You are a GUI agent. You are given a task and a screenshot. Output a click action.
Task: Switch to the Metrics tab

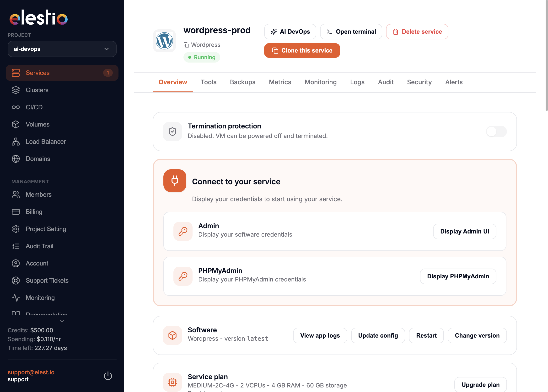click(x=280, y=82)
